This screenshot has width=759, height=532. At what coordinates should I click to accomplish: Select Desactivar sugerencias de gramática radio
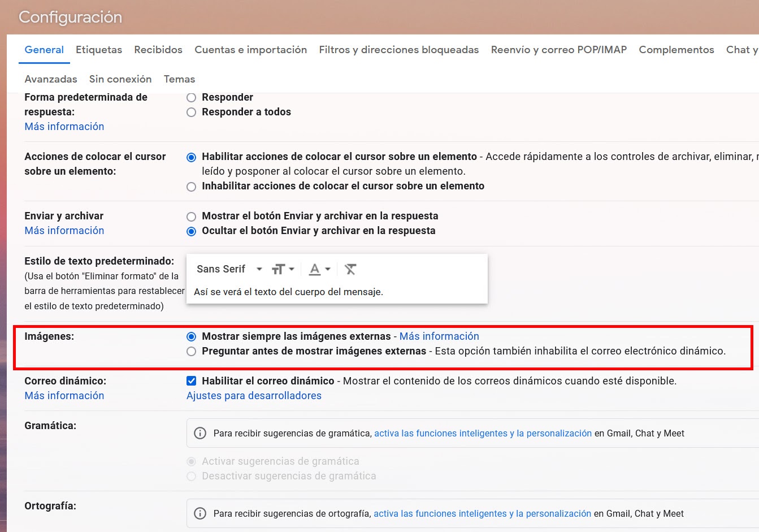192,476
